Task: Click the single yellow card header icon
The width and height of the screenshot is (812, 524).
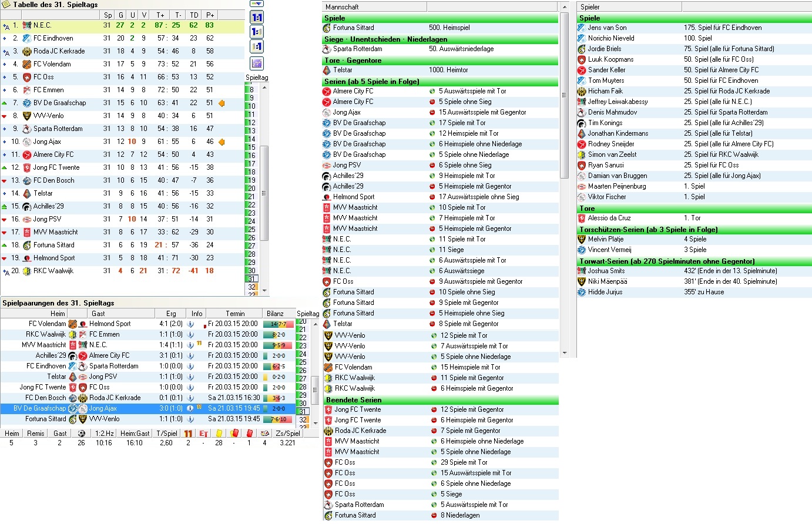Action: point(219,434)
